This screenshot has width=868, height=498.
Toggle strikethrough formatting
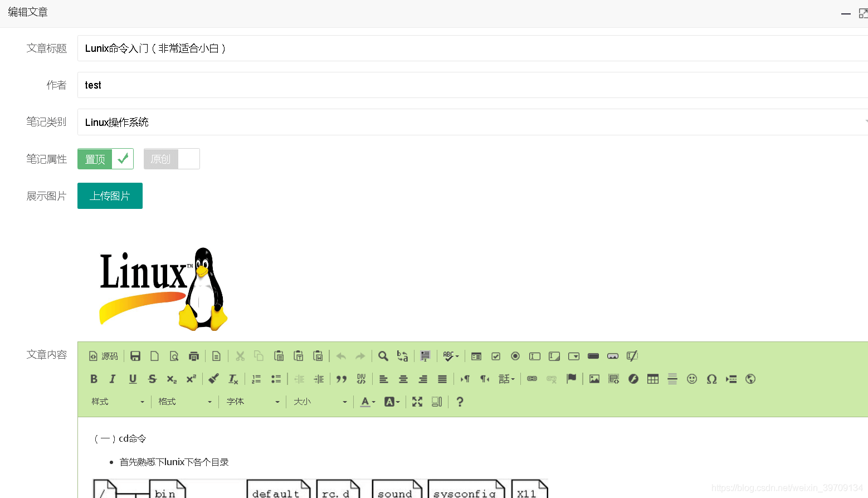coord(152,379)
